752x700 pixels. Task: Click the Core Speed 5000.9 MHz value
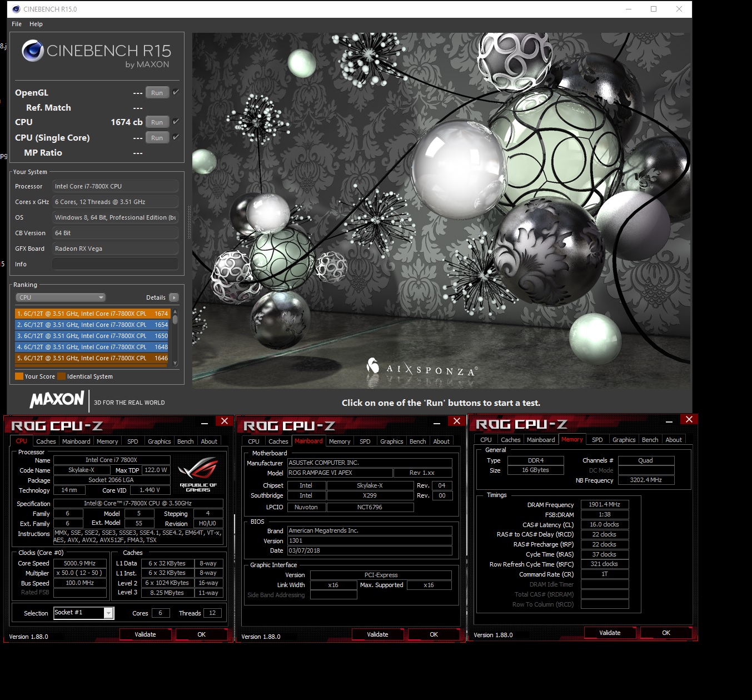tap(79, 563)
